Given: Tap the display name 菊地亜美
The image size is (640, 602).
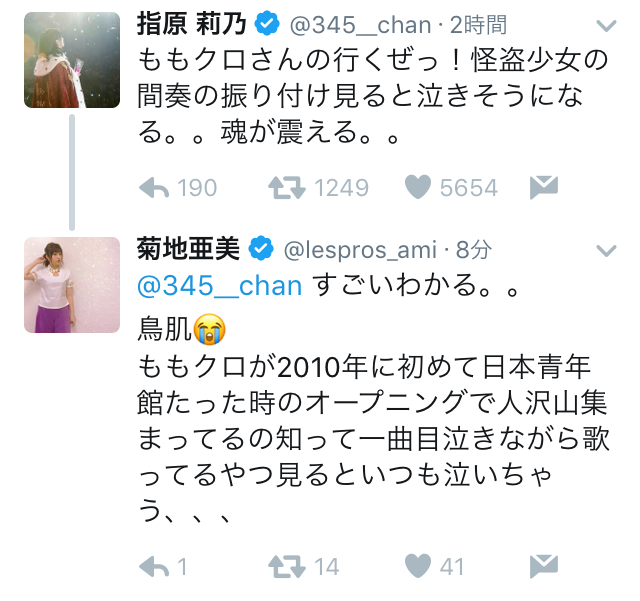Looking at the screenshot, I should coord(188,249).
